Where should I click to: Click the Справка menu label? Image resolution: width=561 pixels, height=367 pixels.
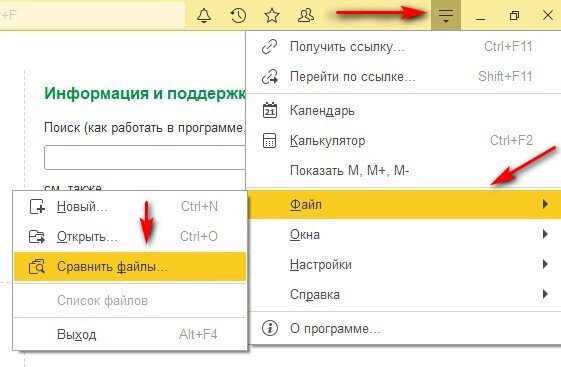tap(314, 295)
